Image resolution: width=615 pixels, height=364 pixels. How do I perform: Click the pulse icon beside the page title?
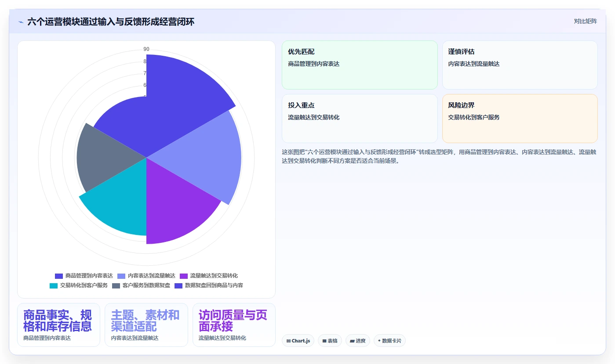coord(21,22)
